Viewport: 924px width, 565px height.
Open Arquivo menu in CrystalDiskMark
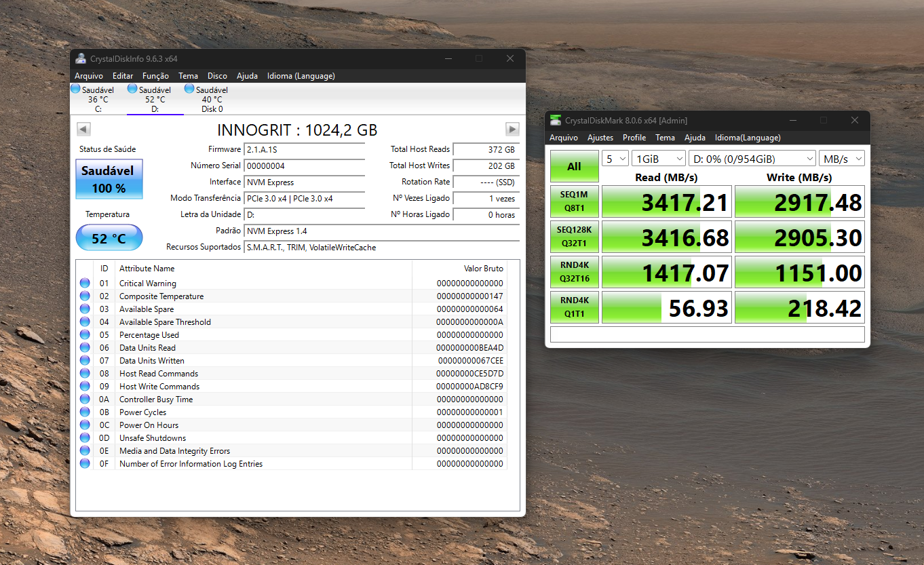click(564, 138)
